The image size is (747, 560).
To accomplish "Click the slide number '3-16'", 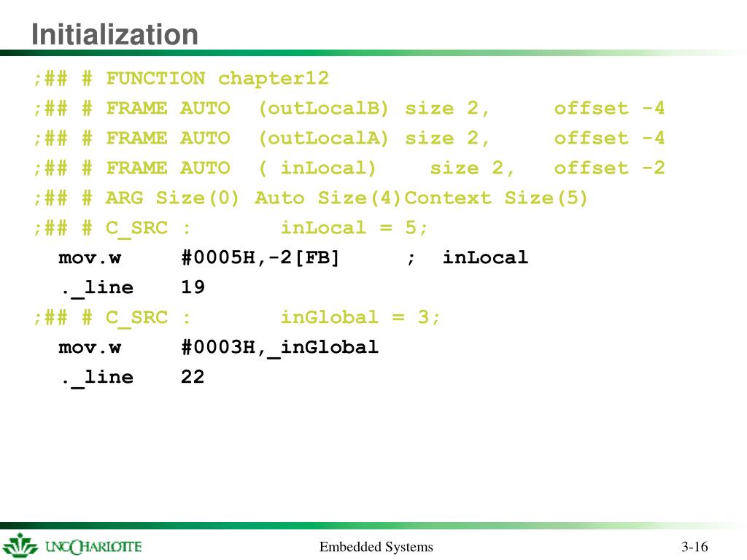I will (694, 547).
